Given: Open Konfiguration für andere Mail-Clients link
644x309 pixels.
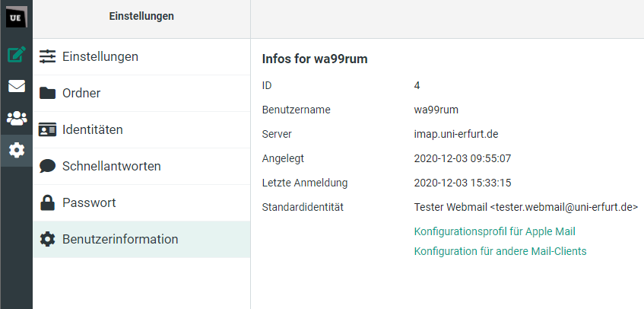Looking at the screenshot, I should [x=500, y=251].
